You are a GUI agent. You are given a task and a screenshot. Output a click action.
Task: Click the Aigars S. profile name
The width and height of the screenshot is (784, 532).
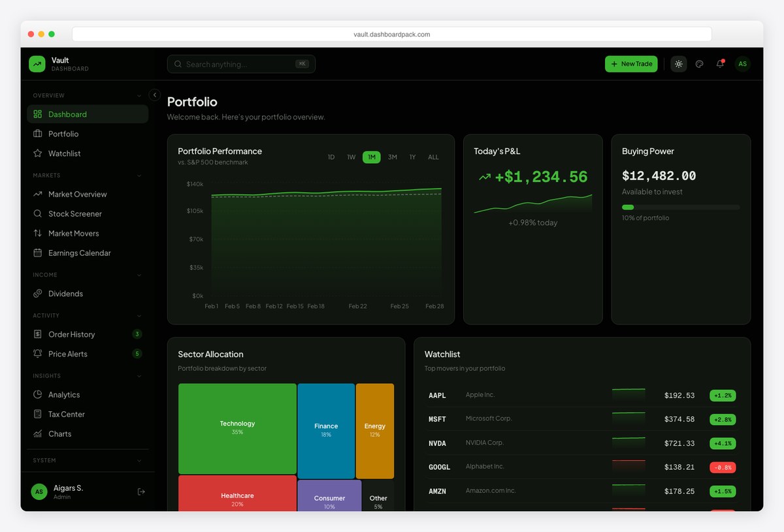click(67, 488)
